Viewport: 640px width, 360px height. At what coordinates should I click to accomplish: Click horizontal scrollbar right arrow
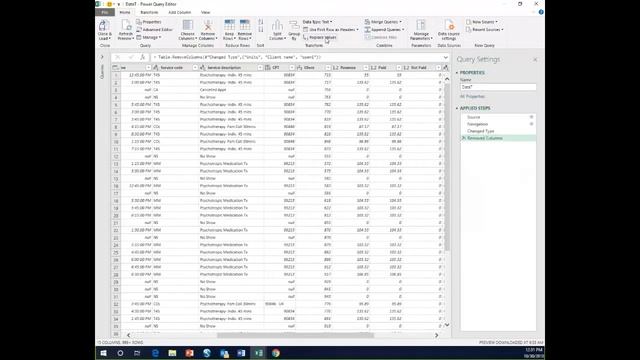(436, 336)
